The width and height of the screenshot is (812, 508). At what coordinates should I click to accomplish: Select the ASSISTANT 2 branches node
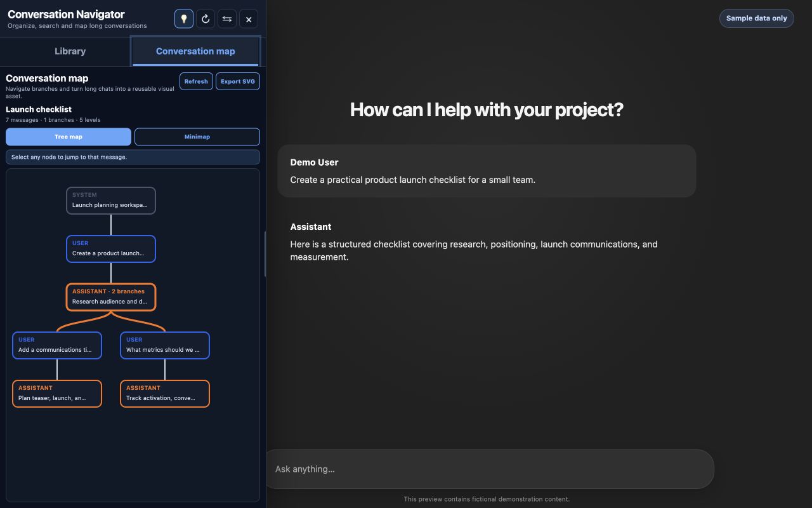[x=111, y=297]
